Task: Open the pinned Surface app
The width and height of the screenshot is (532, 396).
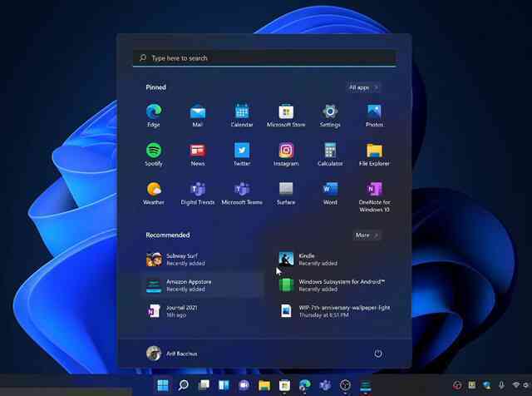Action: (x=286, y=194)
